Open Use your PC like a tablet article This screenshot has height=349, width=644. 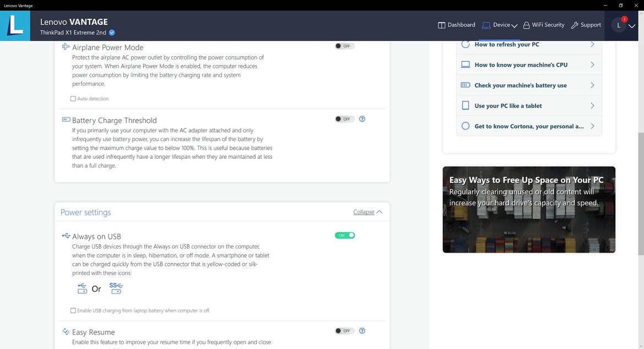(529, 106)
